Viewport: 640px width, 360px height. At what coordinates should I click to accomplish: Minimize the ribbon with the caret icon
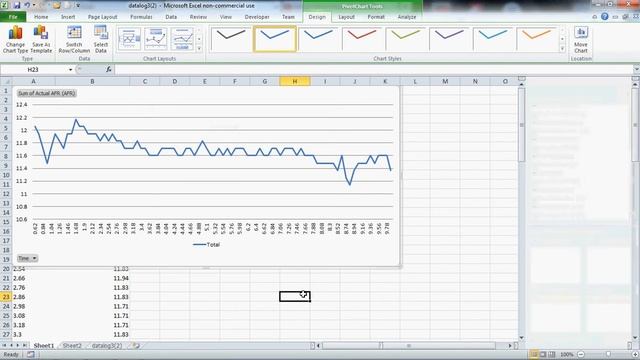click(594, 17)
